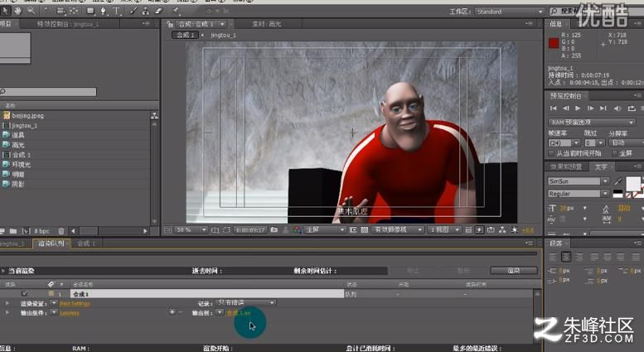Click the jump-to-first-frame button
This screenshot has width=644, height=352.
coord(553,108)
